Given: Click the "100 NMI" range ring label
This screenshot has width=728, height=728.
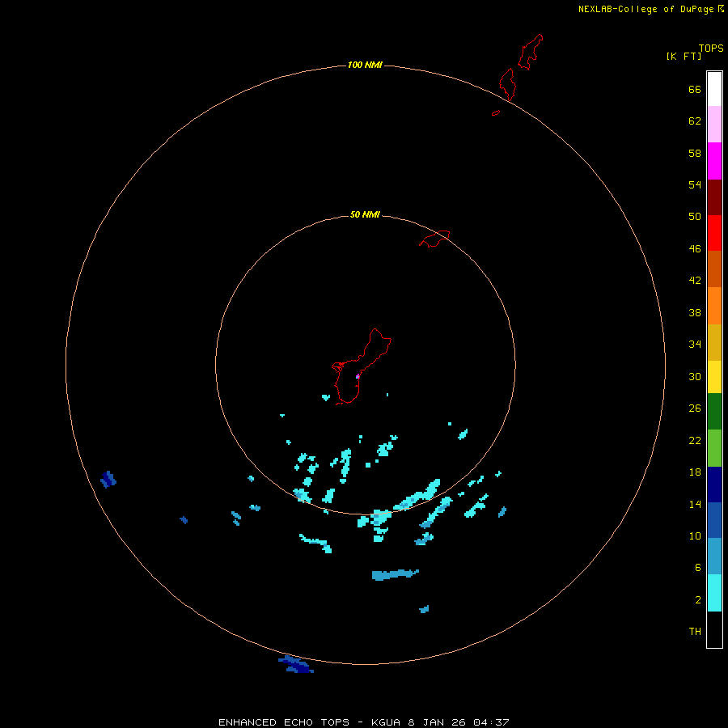Looking at the screenshot, I should [365, 65].
